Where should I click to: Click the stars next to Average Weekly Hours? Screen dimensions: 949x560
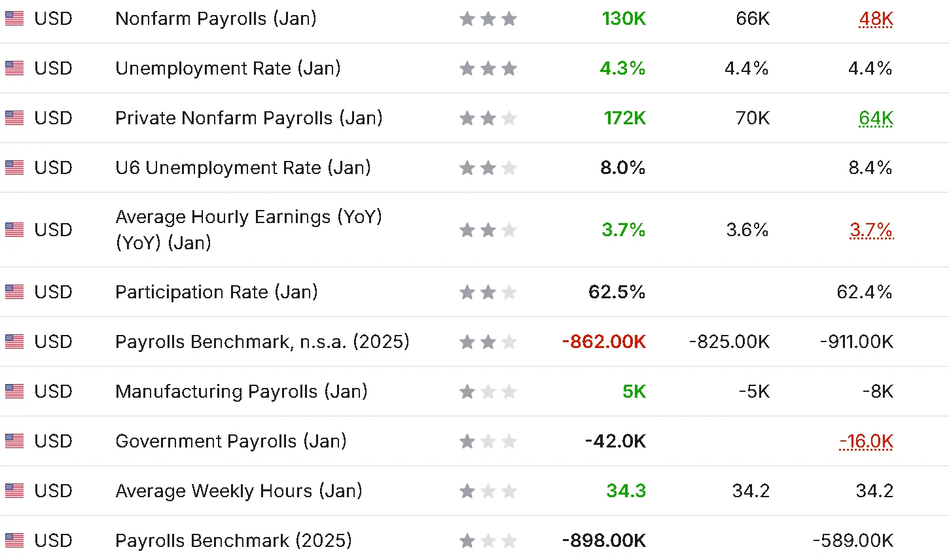(488, 491)
